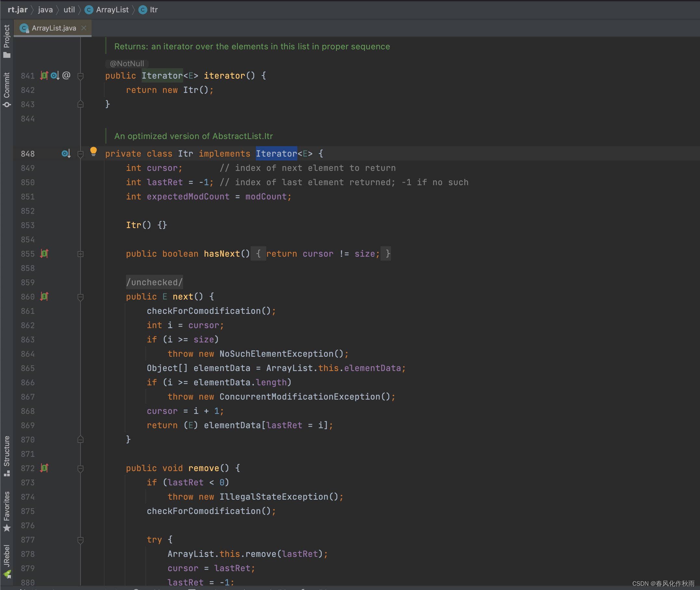Click line number 872 in the gutter
Screen dimensions: 700x590
pos(28,468)
